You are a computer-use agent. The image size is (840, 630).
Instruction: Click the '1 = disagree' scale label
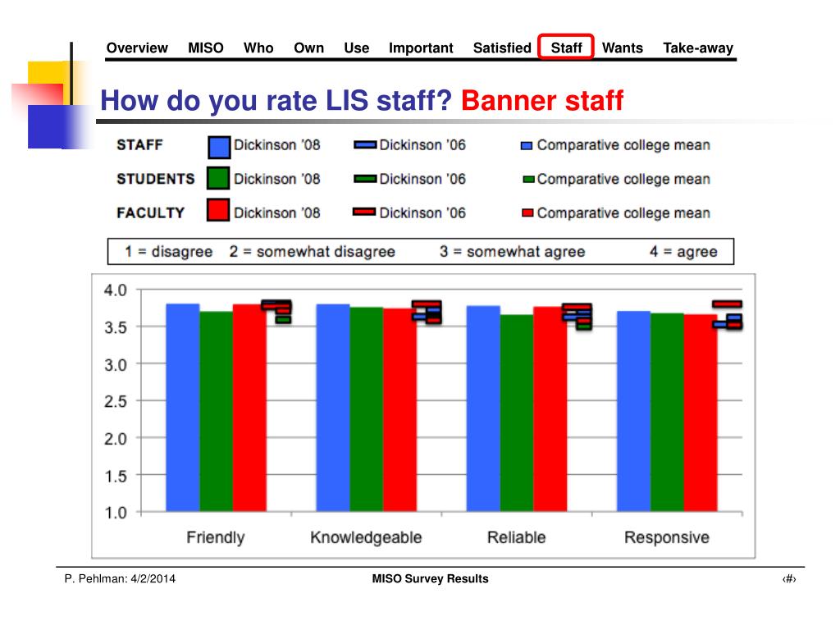tap(169, 252)
